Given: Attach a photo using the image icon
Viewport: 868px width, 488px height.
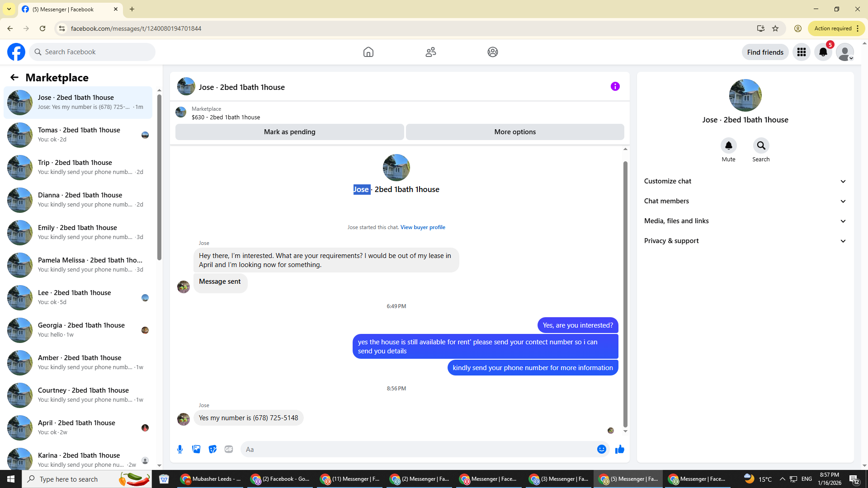Looking at the screenshot, I should point(196,449).
